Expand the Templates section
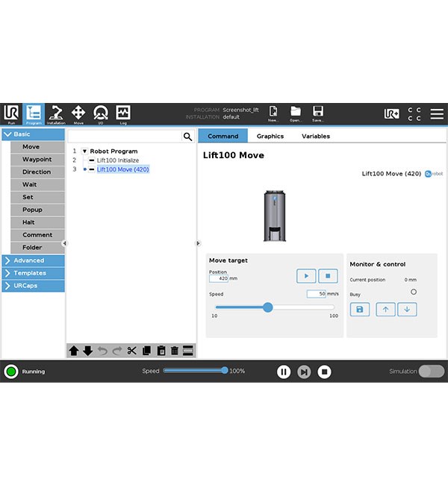The height and width of the screenshot is (485, 448). click(x=33, y=273)
